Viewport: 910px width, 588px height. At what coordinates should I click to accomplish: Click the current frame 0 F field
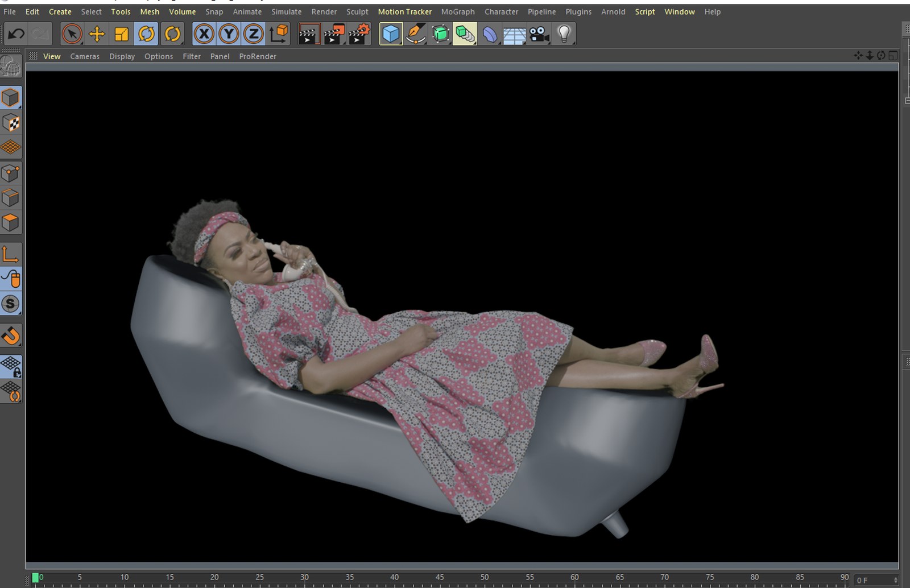877,580
